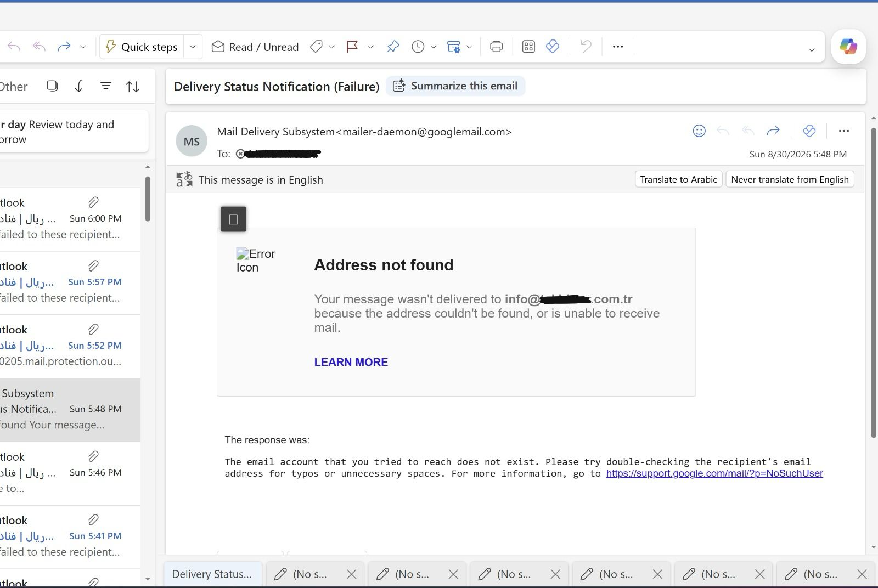
Task: Click the jump-to arrow icon in list header
Action: pos(79,86)
